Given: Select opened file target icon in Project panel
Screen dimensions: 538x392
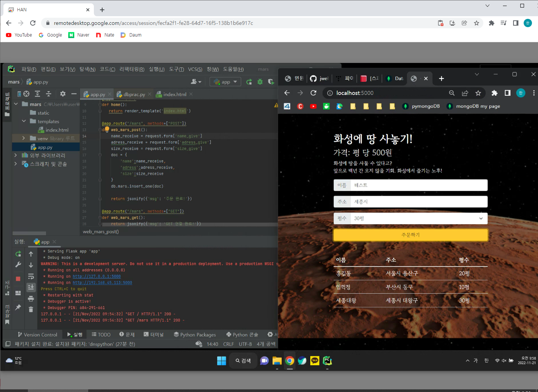Looking at the screenshot, I should [26, 94].
